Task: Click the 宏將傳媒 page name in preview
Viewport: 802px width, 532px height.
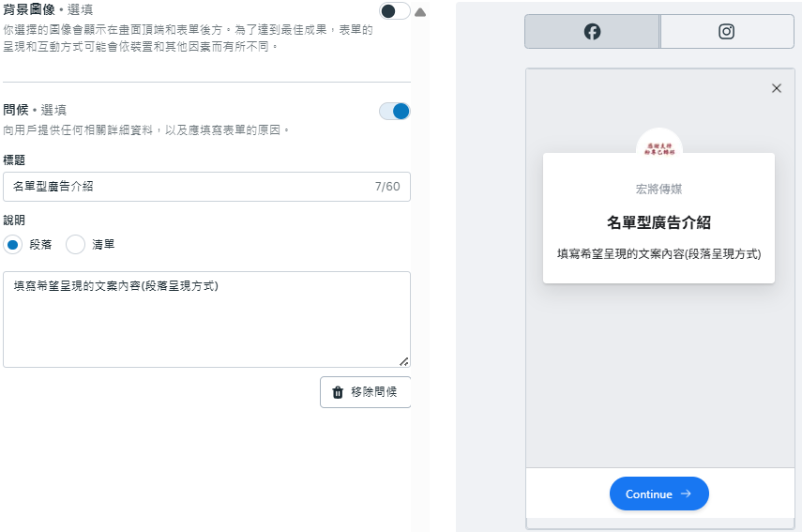Action: (x=658, y=190)
